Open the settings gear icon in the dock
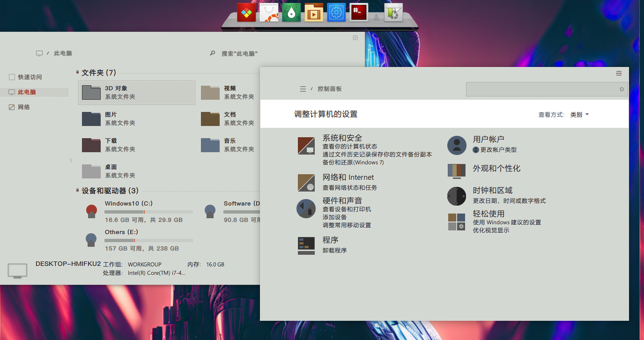644x340 pixels. coord(336,13)
